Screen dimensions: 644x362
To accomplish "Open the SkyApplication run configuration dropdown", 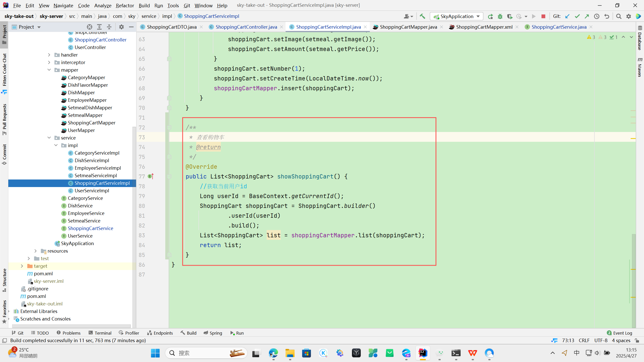I will tap(456, 16).
